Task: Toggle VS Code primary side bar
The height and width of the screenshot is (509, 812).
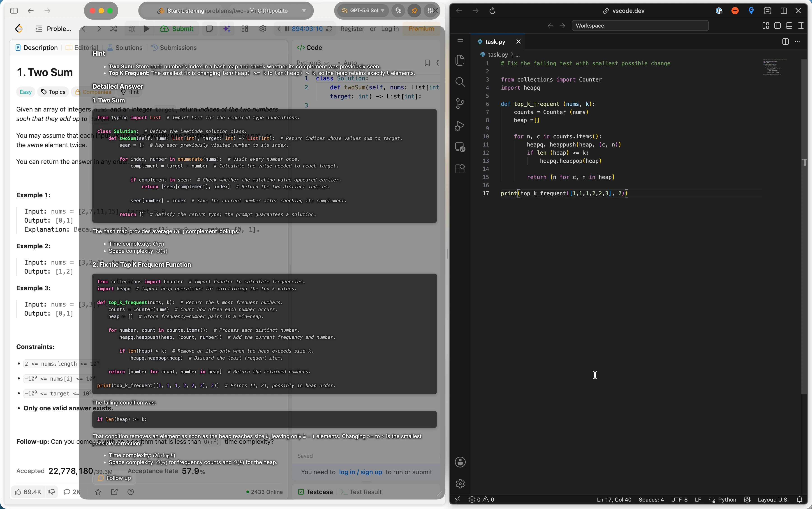Action: [777, 26]
